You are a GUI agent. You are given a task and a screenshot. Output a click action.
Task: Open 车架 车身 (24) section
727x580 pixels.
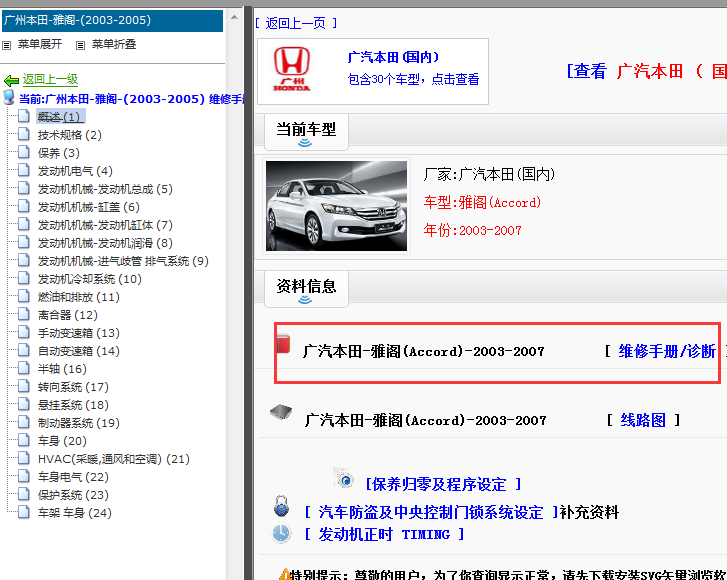tap(75, 513)
